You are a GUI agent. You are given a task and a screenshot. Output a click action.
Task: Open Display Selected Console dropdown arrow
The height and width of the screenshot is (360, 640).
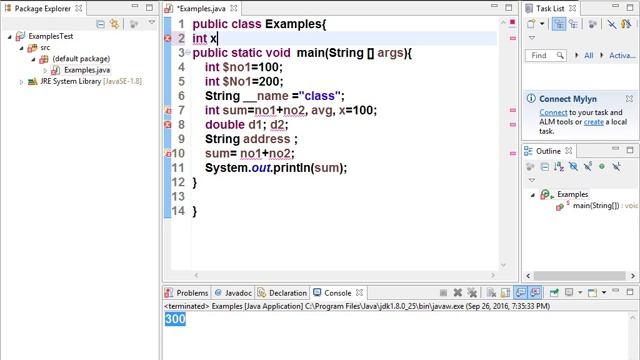(580, 293)
